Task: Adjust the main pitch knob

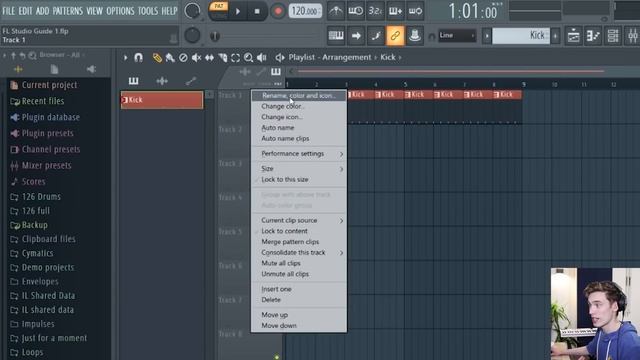Action: coord(192,36)
